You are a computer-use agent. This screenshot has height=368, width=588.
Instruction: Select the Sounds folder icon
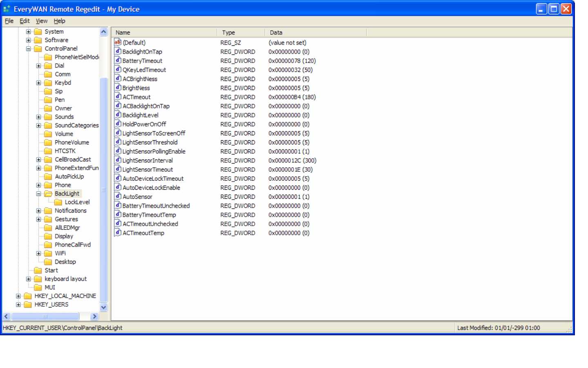tap(48, 117)
